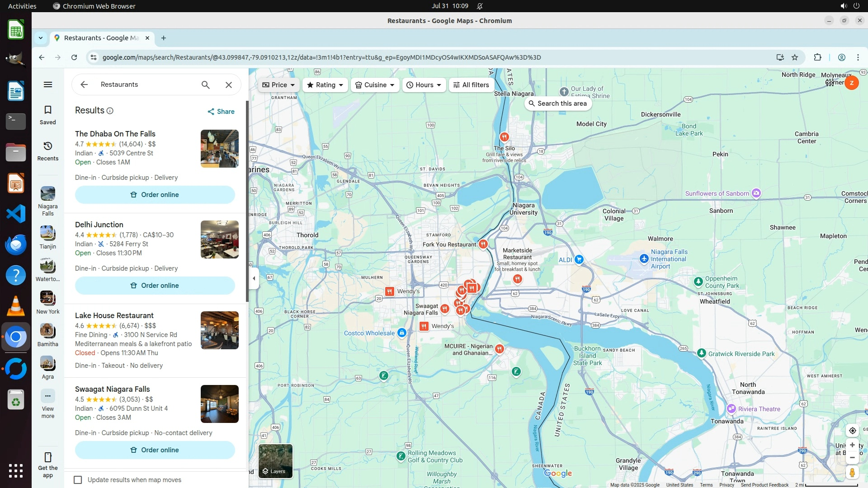The height and width of the screenshot is (488, 868).
Task: Switch map to satellite Layers view
Action: [x=275, y=461]
